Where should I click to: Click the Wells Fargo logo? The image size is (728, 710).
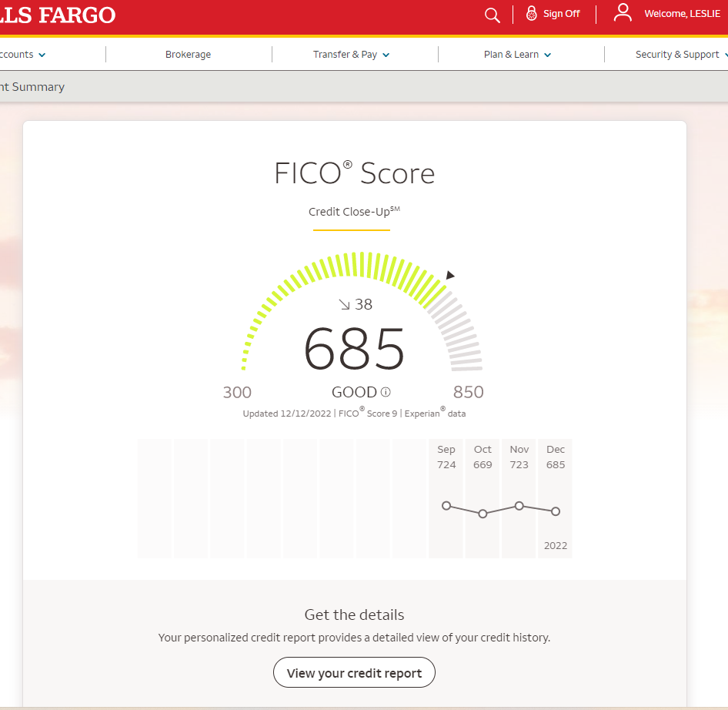[x=58, y=15]
